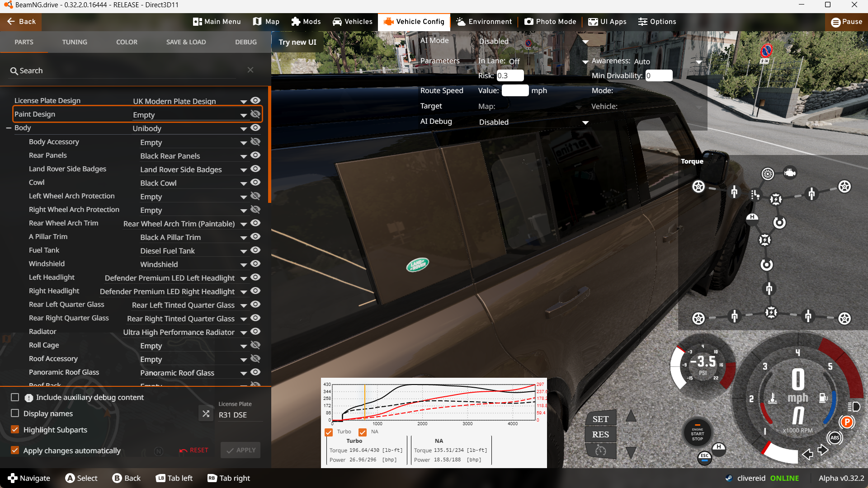Uncheck Highlight Subparts checkbox
The width and height of the screenshot is (868, 488).
tap(15, 430)
